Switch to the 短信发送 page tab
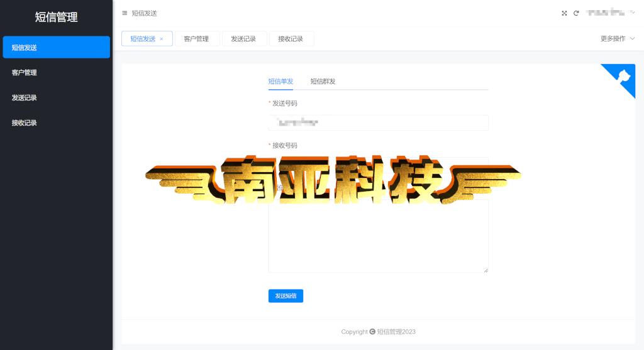The width and height of the screenshot is (644, 350). [x=143, y=39]
